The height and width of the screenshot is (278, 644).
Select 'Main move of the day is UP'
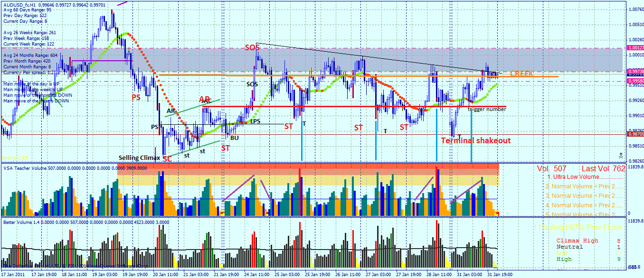point(30,83)
